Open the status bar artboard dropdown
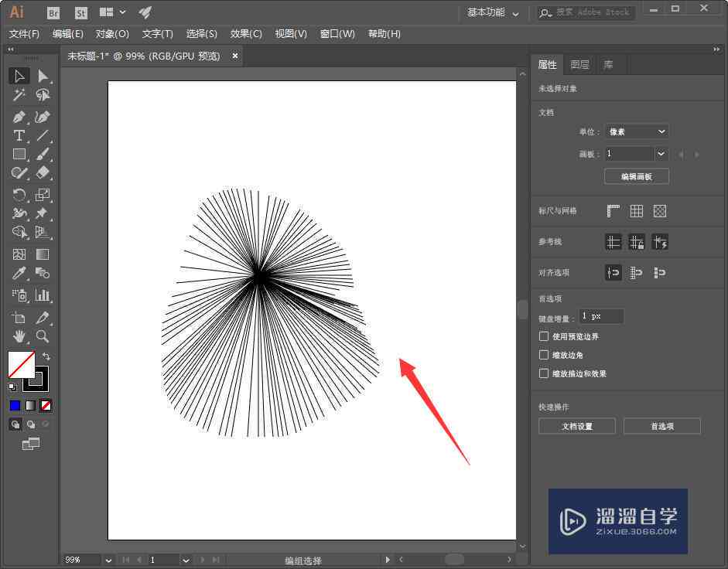The height and width of the screenshot is (569, 728). tap(186, 560)
